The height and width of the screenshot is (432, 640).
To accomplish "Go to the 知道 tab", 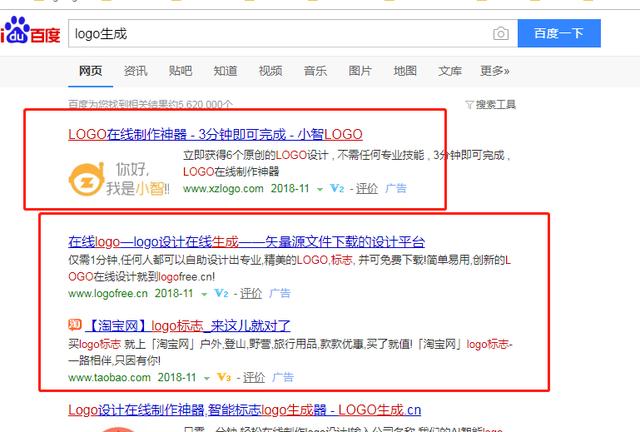I will click(225, 71).
